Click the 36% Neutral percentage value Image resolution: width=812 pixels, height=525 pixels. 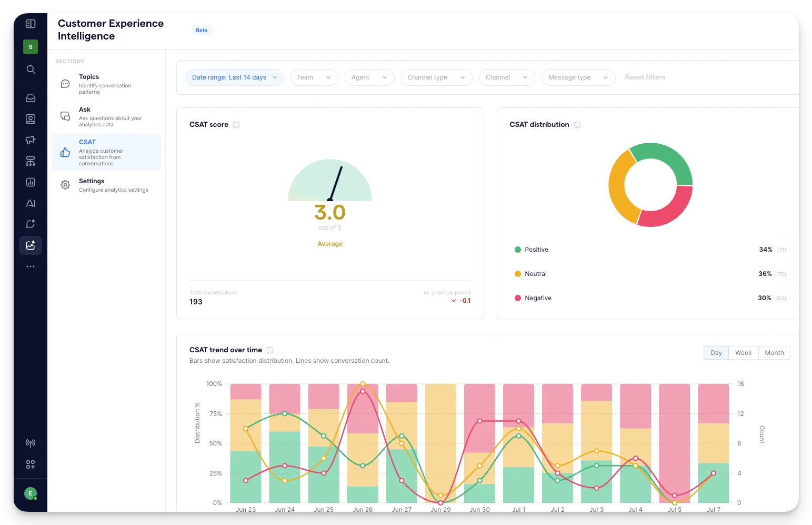pos(765,274)
